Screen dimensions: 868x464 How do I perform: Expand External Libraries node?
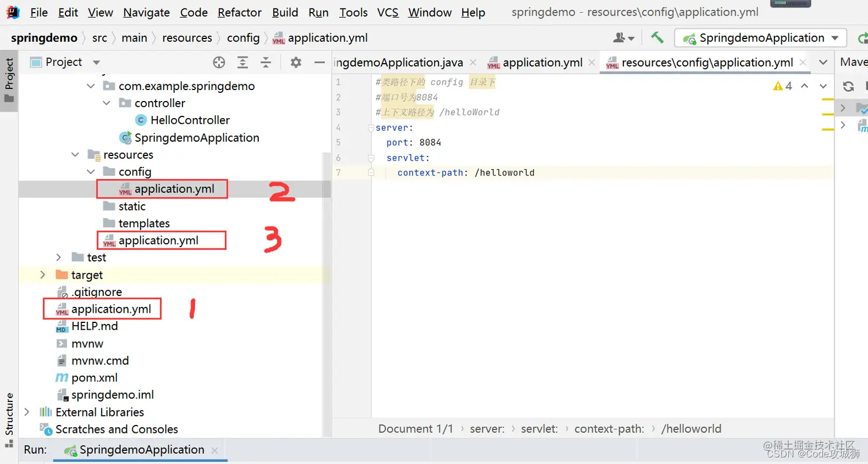[27, 412]
